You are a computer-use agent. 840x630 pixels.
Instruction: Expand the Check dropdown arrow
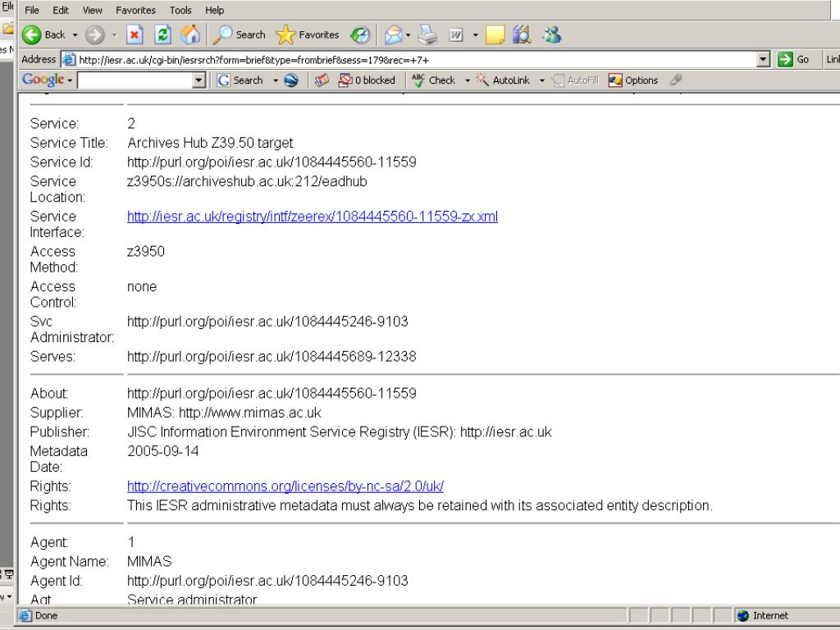pyautogui.click(x=467, y=80)
